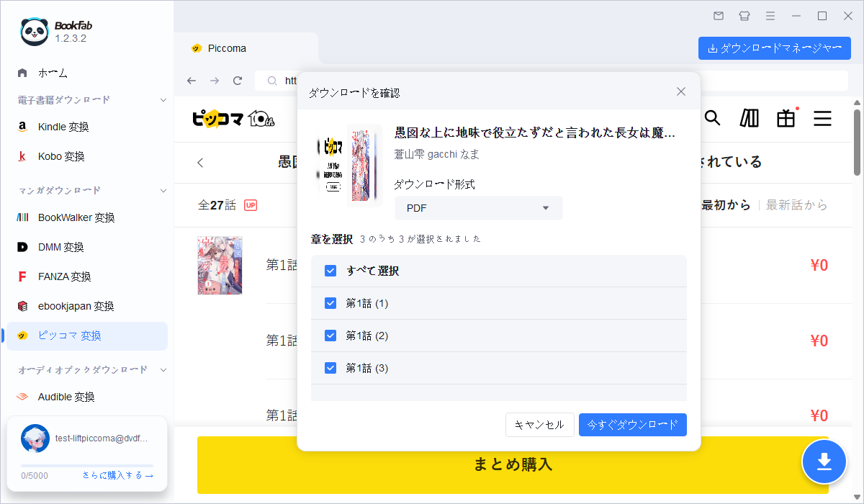This screenshot has height=504, width=864.
Task: Click the BookFab panda logo
Action: [33, 30]
